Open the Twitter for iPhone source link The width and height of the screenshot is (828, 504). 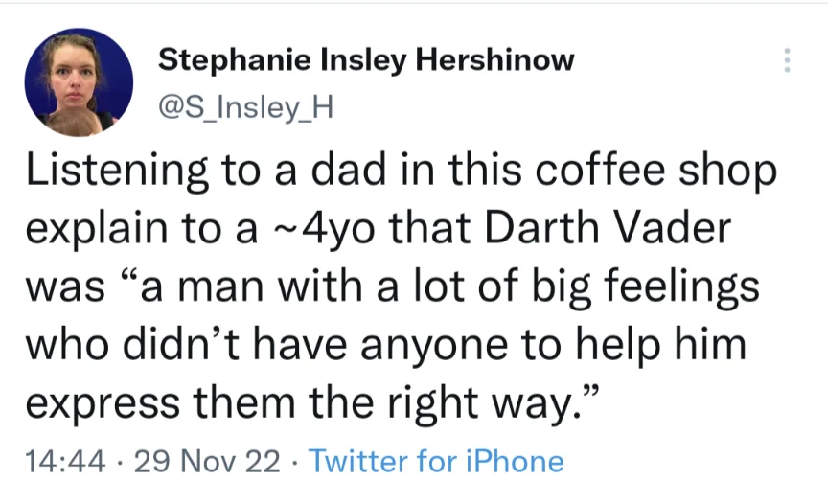coord(436,461)
